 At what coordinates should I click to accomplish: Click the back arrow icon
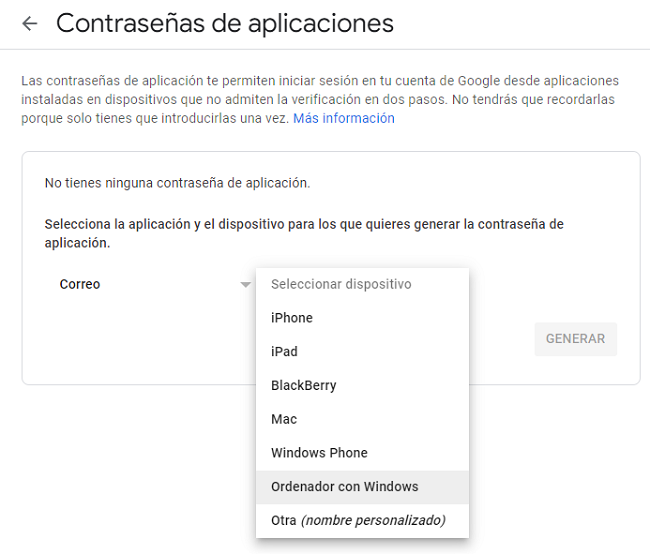(30, 24)
